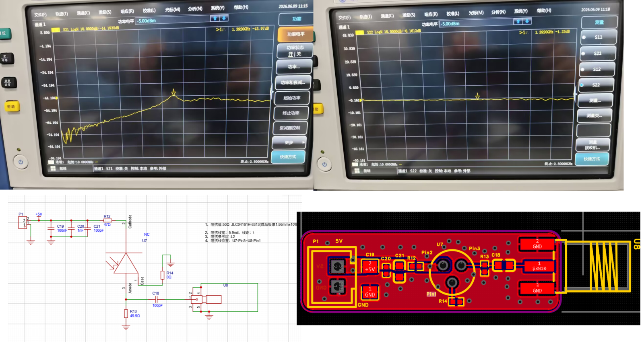The width and height of the screenshot is (644, 362).
Task: Select capacitor C18 symbol in the schematic
Action: click(x=156, y=299)
